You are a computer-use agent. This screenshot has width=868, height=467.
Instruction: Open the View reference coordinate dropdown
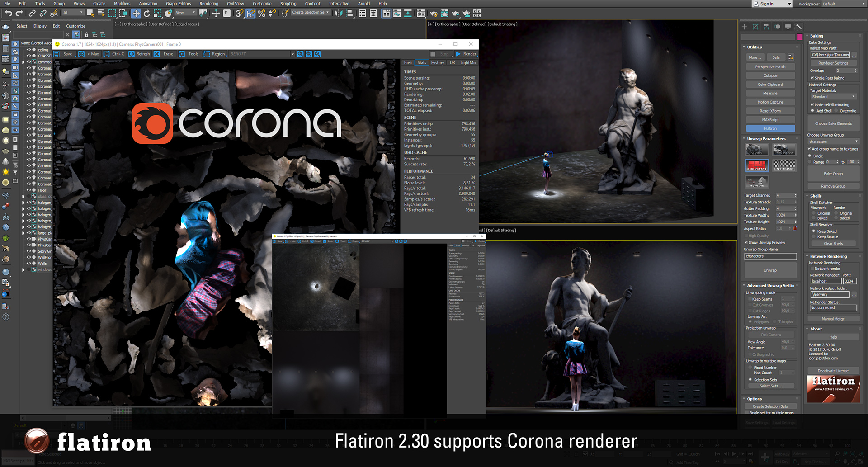[x=185, y=13]
